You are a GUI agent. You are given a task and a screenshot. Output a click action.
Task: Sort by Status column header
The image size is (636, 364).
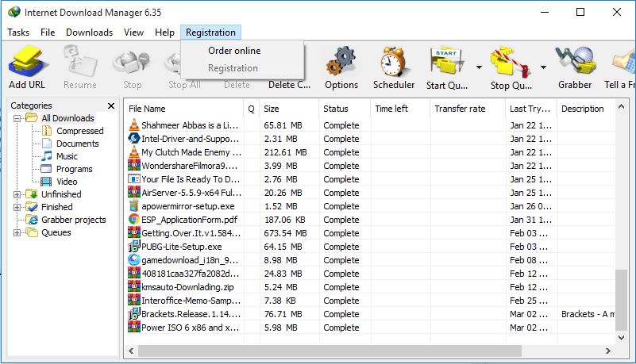pos(345,109)
